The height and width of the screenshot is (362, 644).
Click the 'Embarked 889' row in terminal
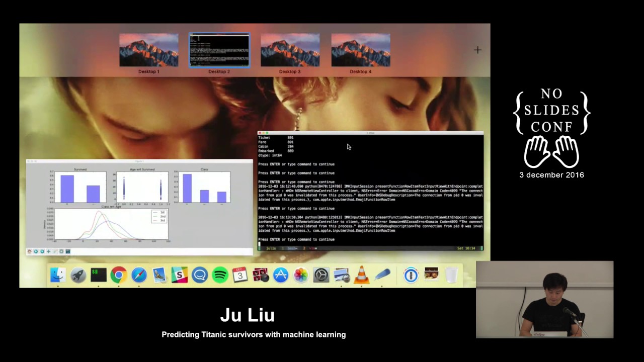coord(276,151)
